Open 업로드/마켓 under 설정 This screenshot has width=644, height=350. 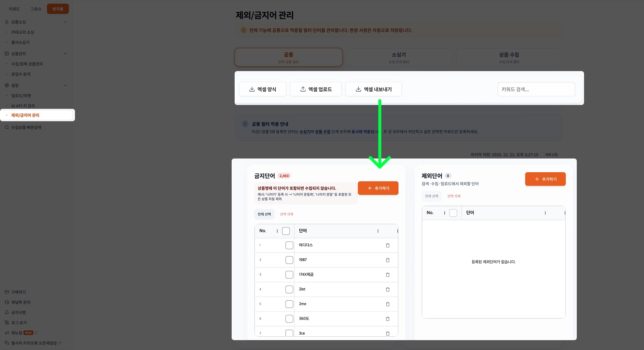click(21, 96)
